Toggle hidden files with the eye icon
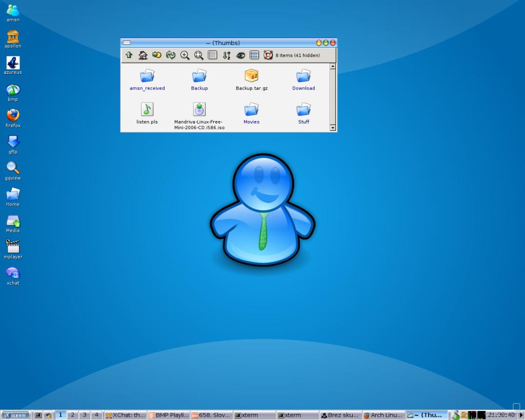The width and height of the screenshot is (525, 420). (x=240, y=55)
